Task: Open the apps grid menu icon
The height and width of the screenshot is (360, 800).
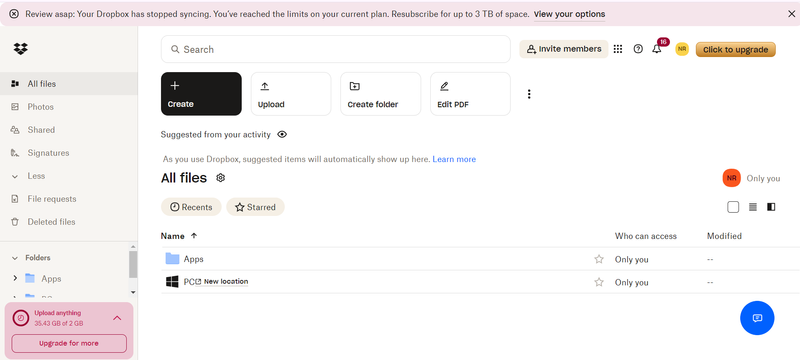Action: pos(618,49)
